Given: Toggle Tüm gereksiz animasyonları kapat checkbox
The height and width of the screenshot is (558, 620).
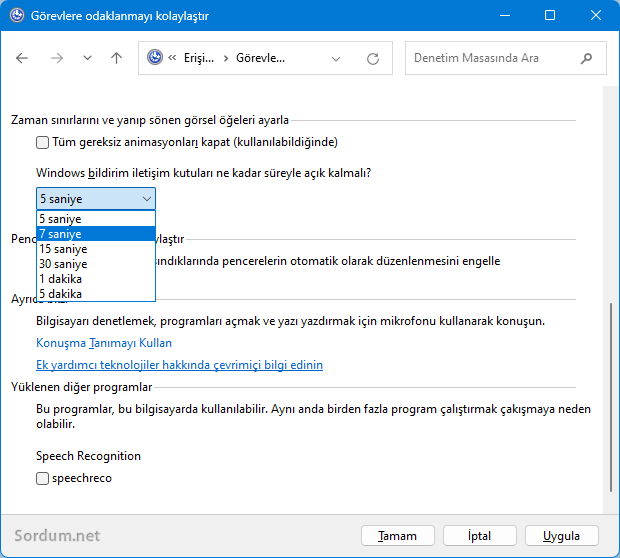Looking at the screenshot, I should tap(42, 142).
